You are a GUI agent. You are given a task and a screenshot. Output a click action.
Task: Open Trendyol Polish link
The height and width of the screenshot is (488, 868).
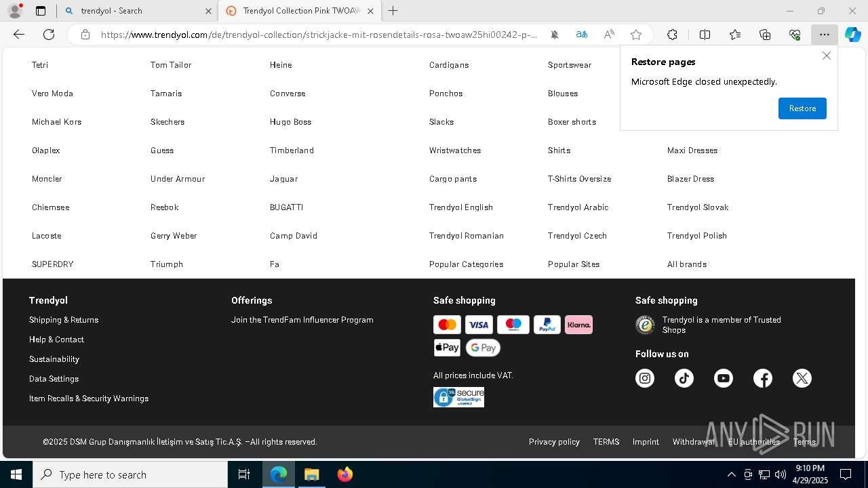tap(697, 236)
